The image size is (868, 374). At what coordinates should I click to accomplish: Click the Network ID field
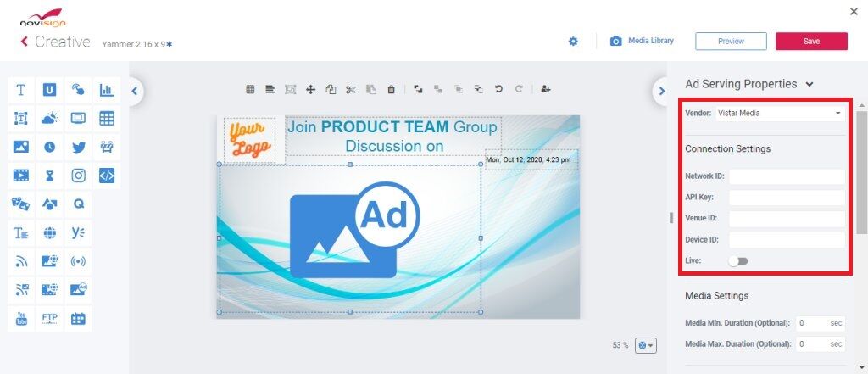786,176
